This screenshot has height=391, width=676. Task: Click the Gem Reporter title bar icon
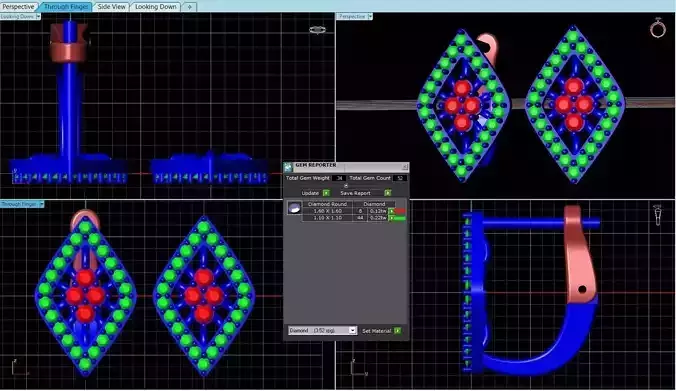click(x=288, y=167)
